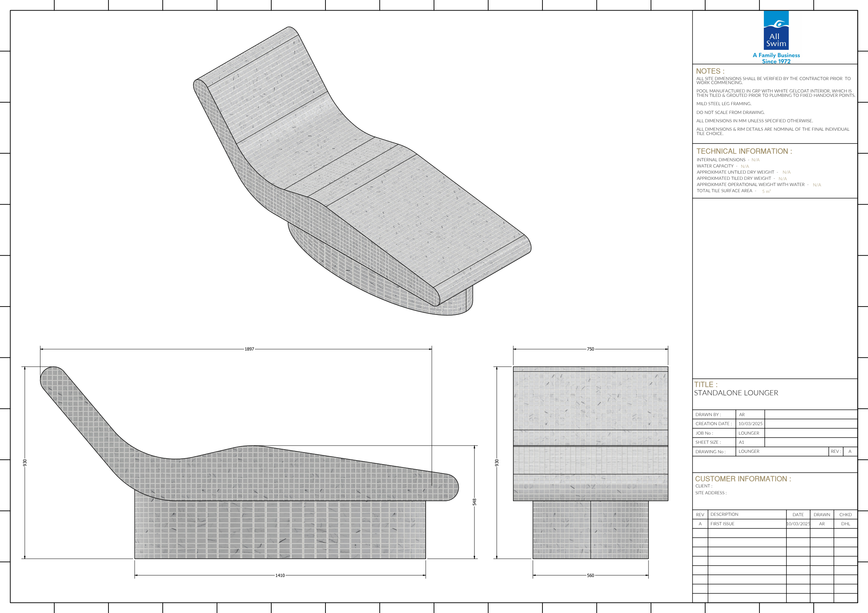Click the STANDALONE LOUNGER title text
Viewport: 868px width, 613px height.
click(x=736, y=393)
